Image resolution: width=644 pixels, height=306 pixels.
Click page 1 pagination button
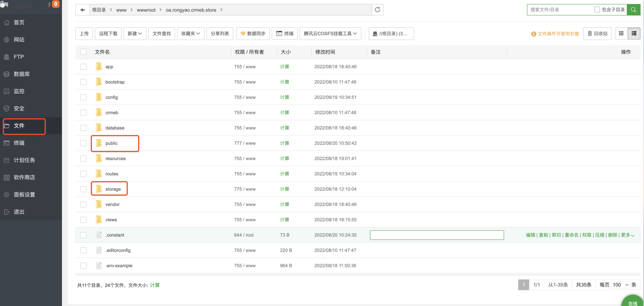click(x=523, y=285)
